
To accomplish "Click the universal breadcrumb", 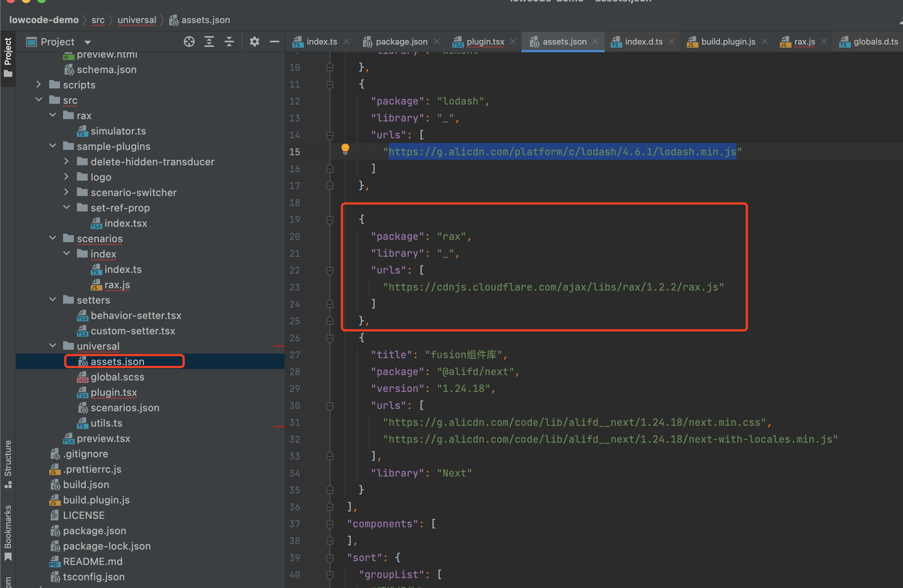I will click(x=136, y=20).
